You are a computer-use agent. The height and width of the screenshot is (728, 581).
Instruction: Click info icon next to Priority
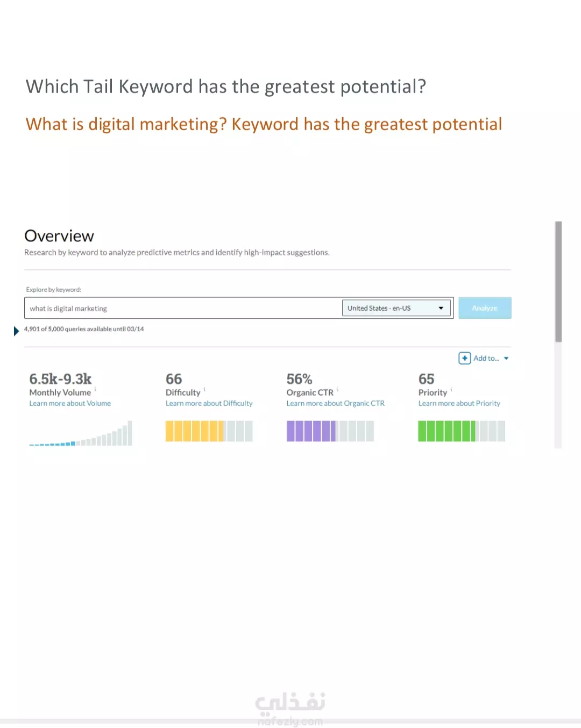tap(451, 389)
